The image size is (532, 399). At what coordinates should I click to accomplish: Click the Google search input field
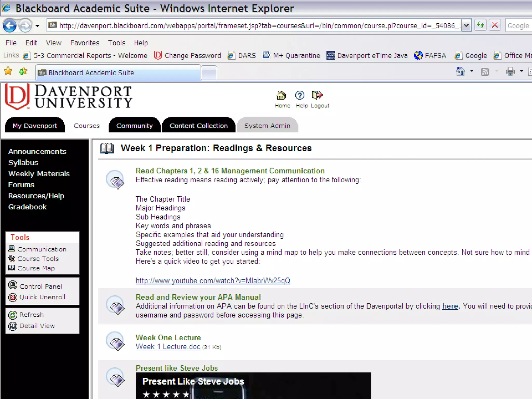pyautogui.click(x=518, y=26)
